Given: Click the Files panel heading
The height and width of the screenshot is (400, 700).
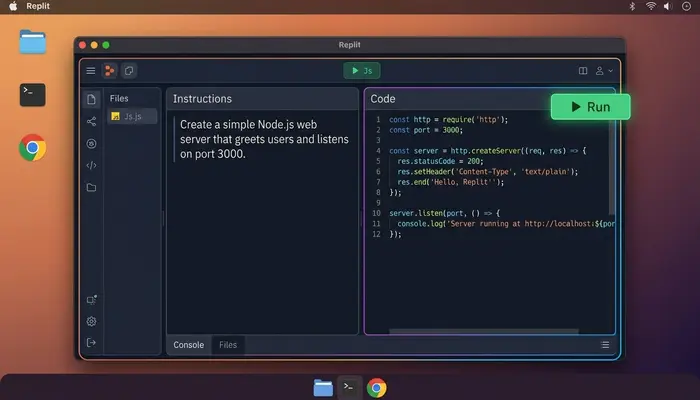Looking at the screenshot, I should (119, 98).
